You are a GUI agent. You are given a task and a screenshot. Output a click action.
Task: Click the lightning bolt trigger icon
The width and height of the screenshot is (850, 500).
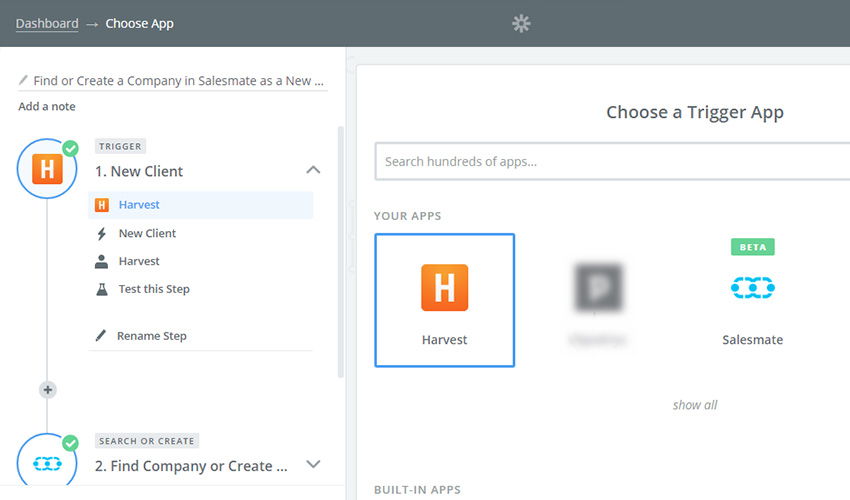pyautogui.click(x=101, y=234)
